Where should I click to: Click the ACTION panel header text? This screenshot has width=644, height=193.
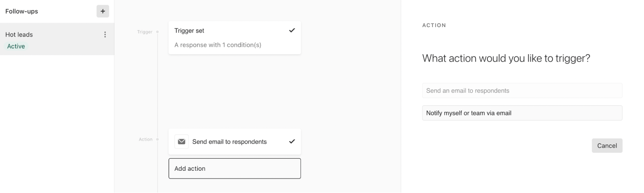pos(434,25)
